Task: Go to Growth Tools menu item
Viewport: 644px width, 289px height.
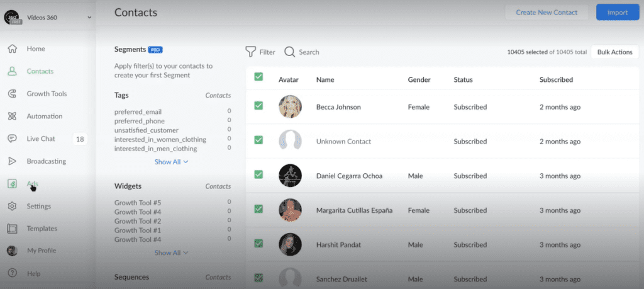Action: (x=47, y=94)
